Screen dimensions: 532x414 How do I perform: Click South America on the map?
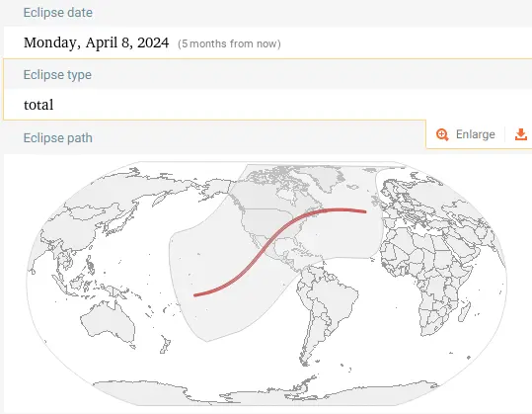click(323, 305)
